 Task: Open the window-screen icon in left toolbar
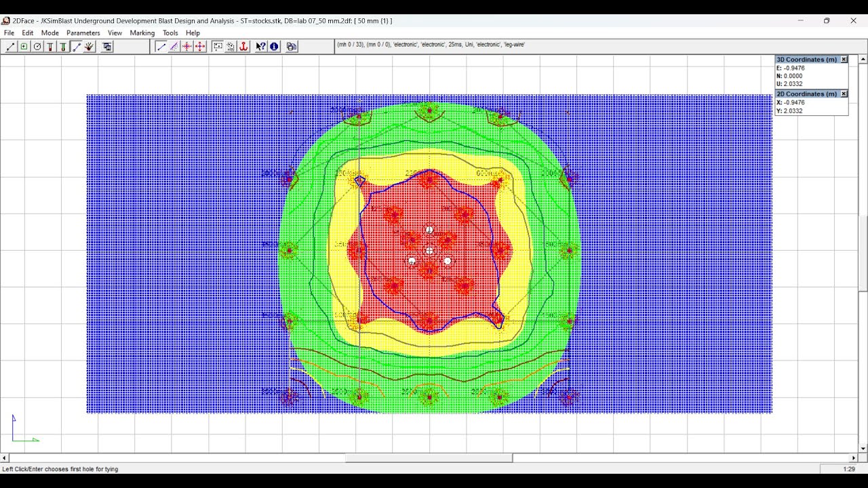coord(107,47)
